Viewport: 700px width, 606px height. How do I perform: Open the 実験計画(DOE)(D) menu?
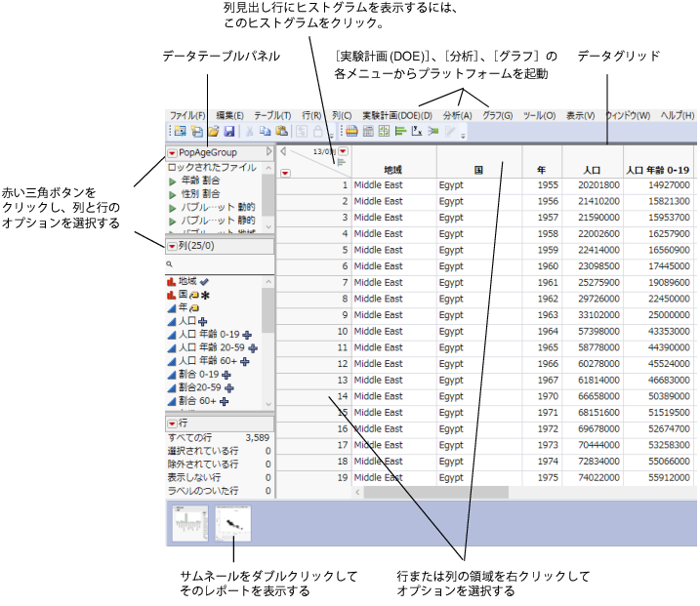397,115
